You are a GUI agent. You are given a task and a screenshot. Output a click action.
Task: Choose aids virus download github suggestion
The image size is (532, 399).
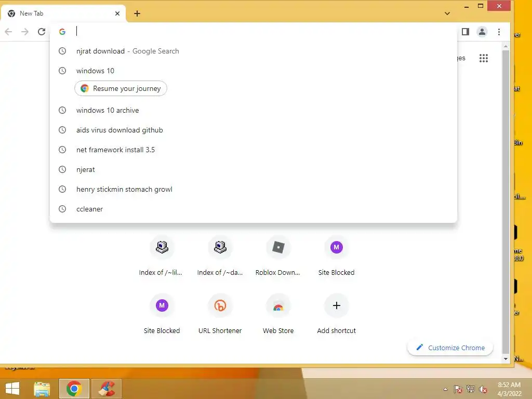(x=253, y=130)
